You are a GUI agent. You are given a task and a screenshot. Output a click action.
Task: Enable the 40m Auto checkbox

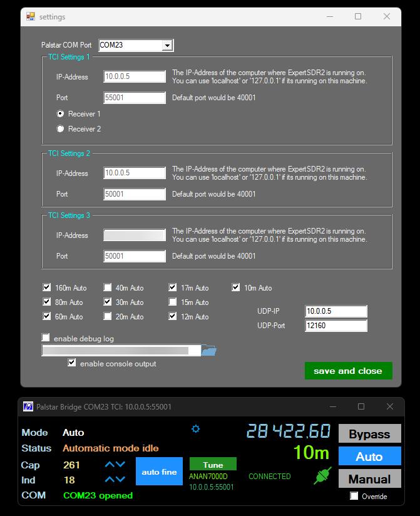(108, 287)
